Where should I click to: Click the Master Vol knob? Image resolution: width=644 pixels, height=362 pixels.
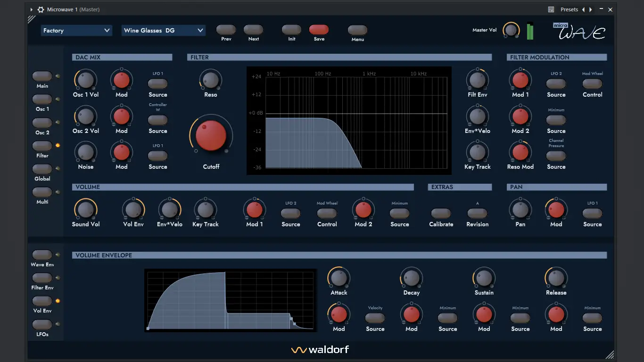click(511, 30)
